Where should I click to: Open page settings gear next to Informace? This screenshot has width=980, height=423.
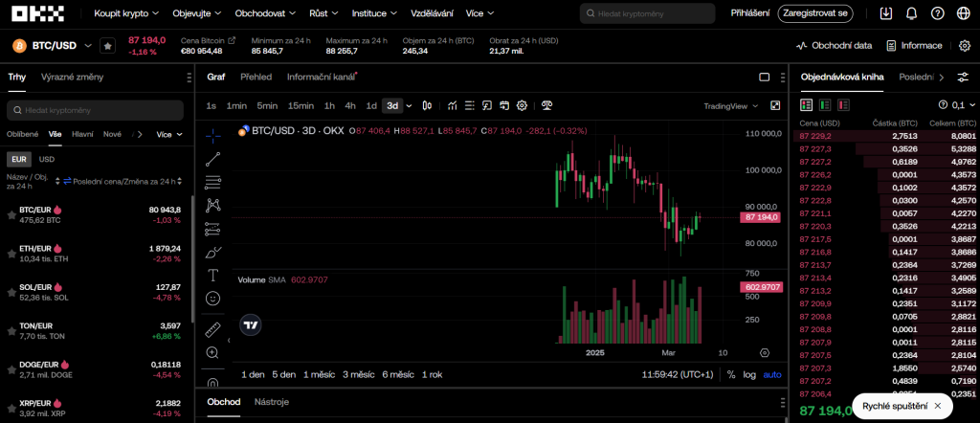[965, 46]
